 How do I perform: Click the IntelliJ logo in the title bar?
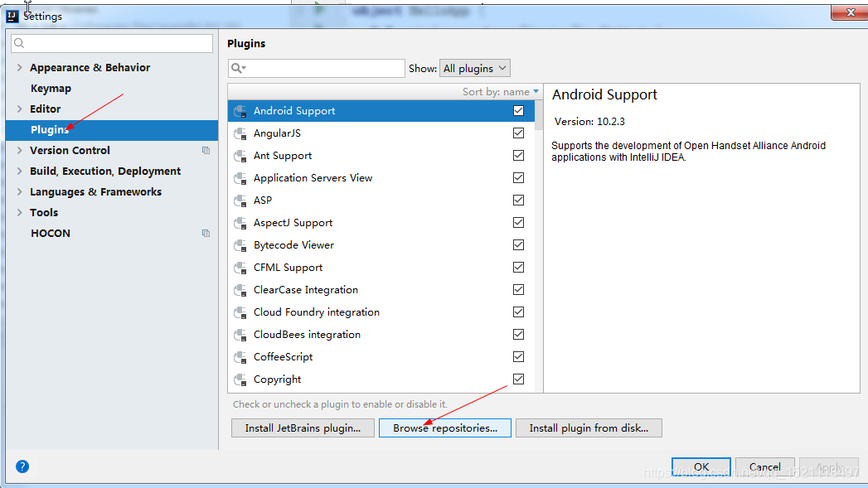(x=12, y=16)
